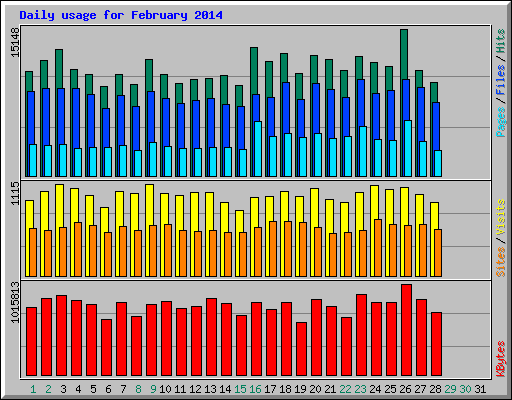Viewport: 512px width, 400px height.
Task: Click the '15148' hits axis value
Action: point(15,42)
